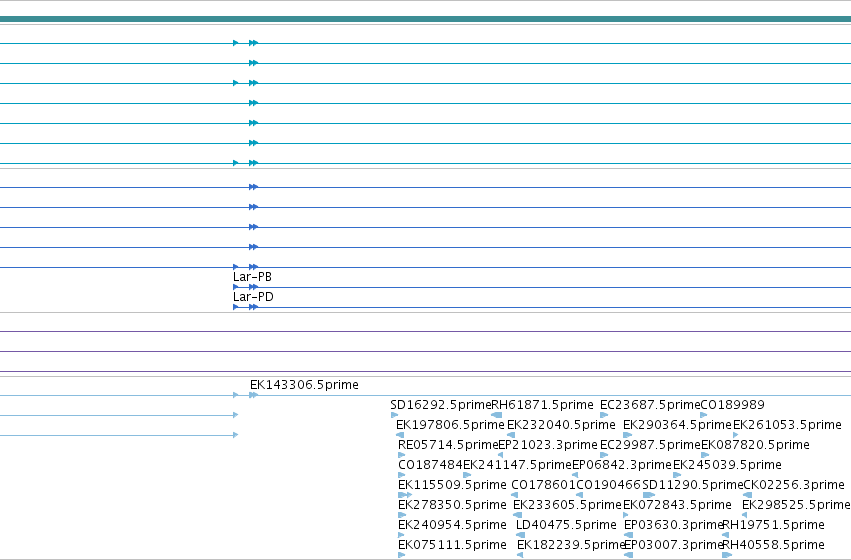Select the CK02256.3prime label
The height and width of the screenshot is (560, 851).
794,485
